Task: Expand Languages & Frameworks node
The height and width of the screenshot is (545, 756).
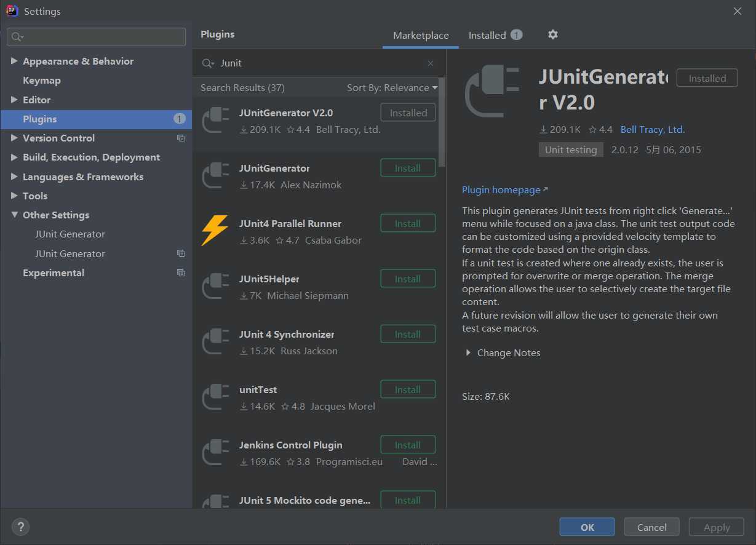Action: point(14,177)
